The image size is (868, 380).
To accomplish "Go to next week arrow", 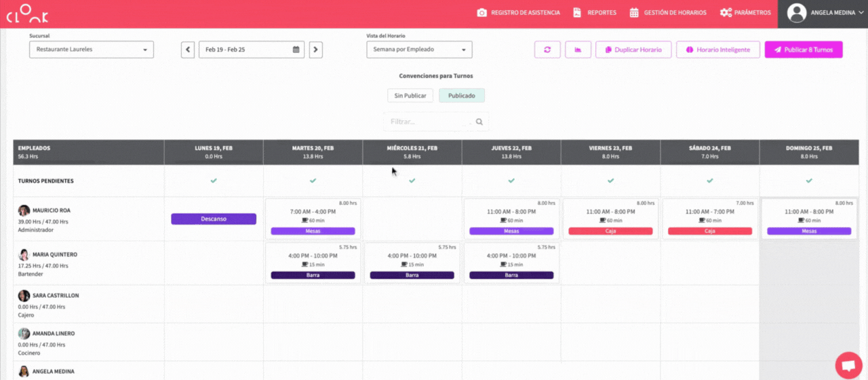I will click(315, 50).
